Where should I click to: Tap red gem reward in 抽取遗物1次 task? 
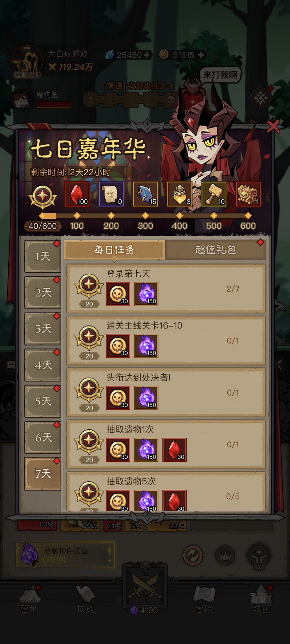[x=175, y=450]
